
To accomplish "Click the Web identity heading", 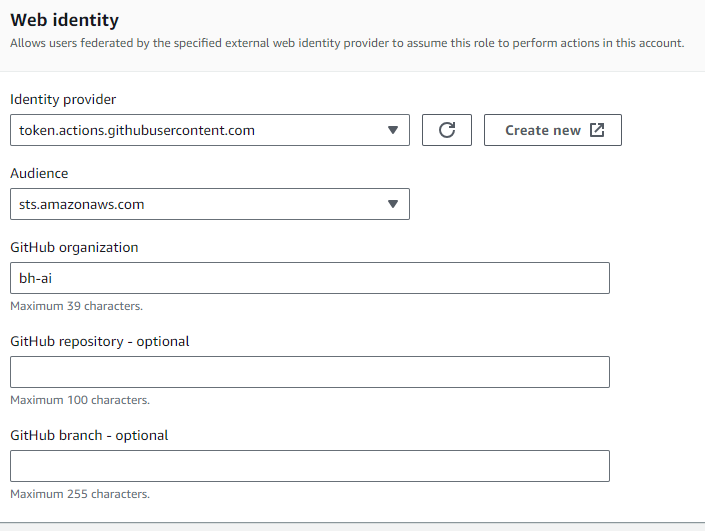I will pos(63,20).
